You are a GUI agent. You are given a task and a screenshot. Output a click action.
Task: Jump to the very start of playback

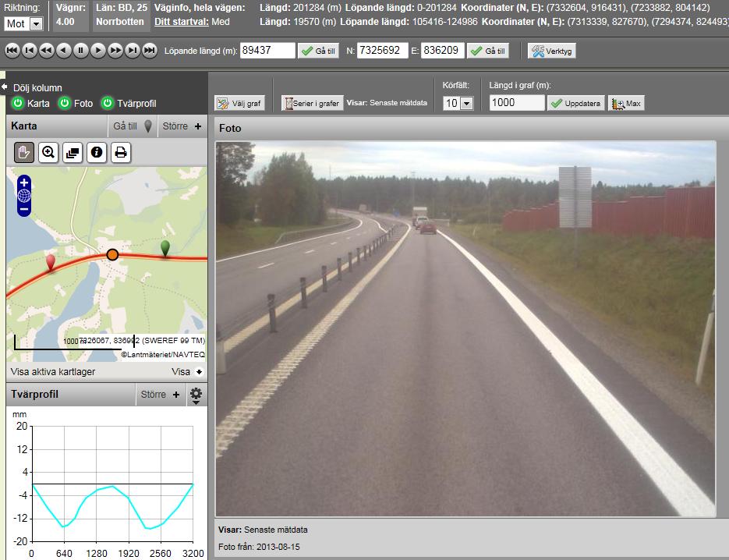pyautogui.click(x=12, y=50)
